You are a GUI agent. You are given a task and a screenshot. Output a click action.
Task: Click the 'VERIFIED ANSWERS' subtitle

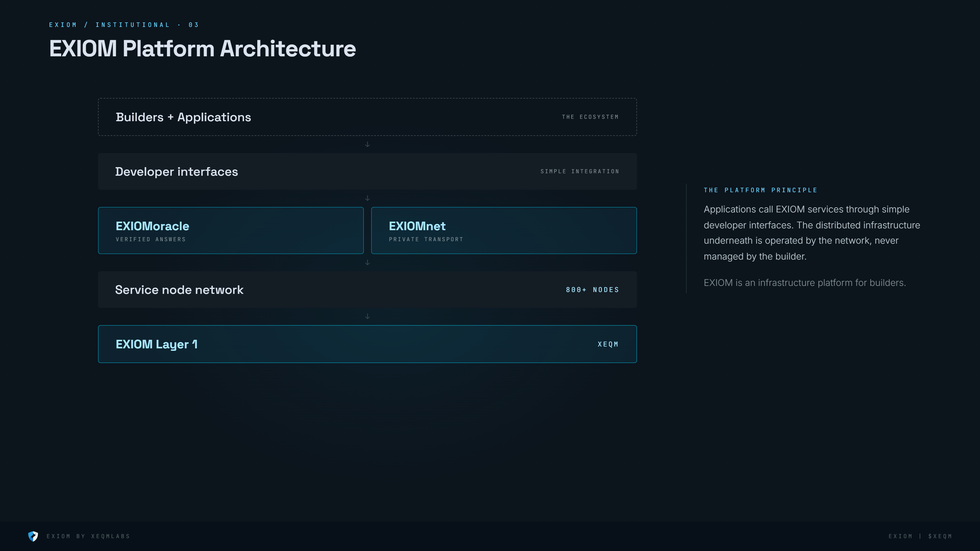coord(151,239)
